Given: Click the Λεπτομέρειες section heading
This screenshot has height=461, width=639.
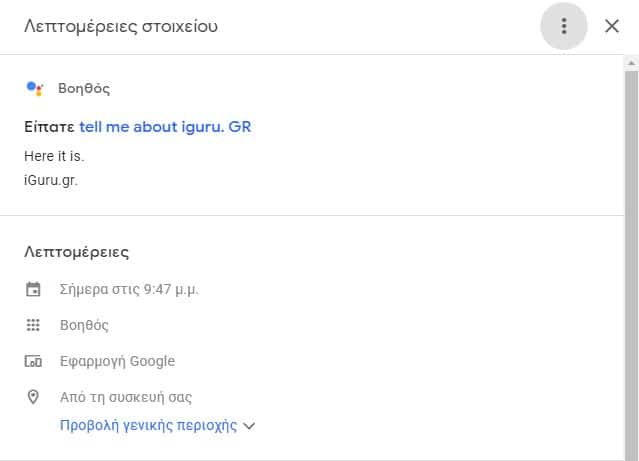Looking at the screenshot, I should (x=76, y=252).
